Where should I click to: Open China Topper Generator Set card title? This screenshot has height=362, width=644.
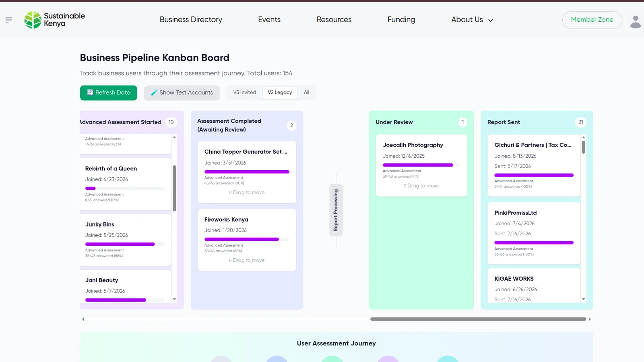point(246,152)
